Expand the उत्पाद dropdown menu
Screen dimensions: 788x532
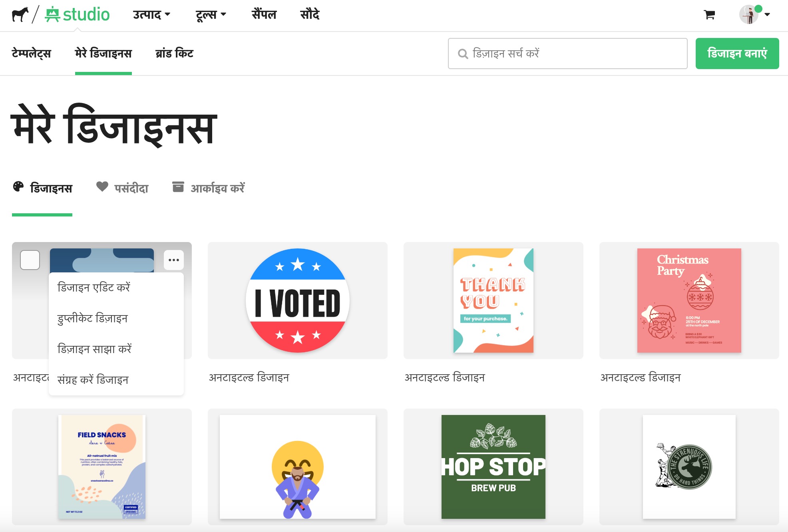[x=152, y=15]
